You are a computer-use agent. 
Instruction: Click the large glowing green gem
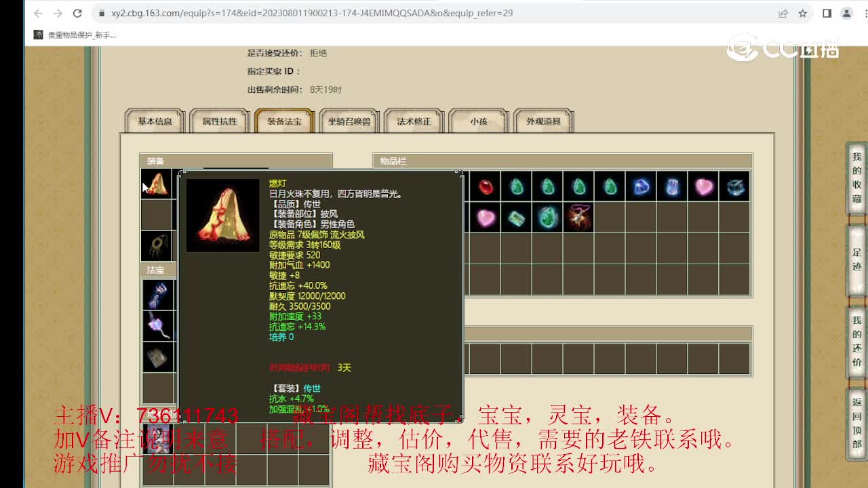click(547, 218)
